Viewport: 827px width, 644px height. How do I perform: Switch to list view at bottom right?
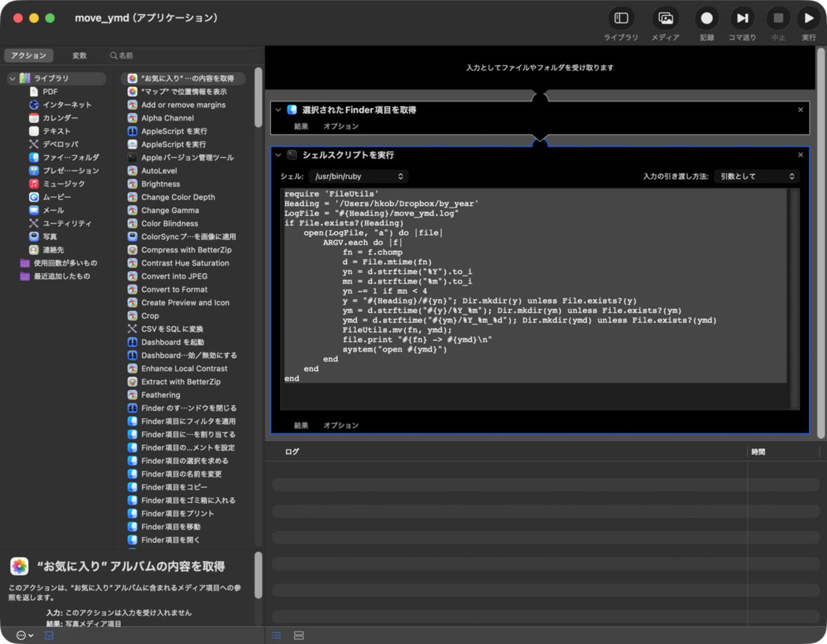(x=276, y=635)
